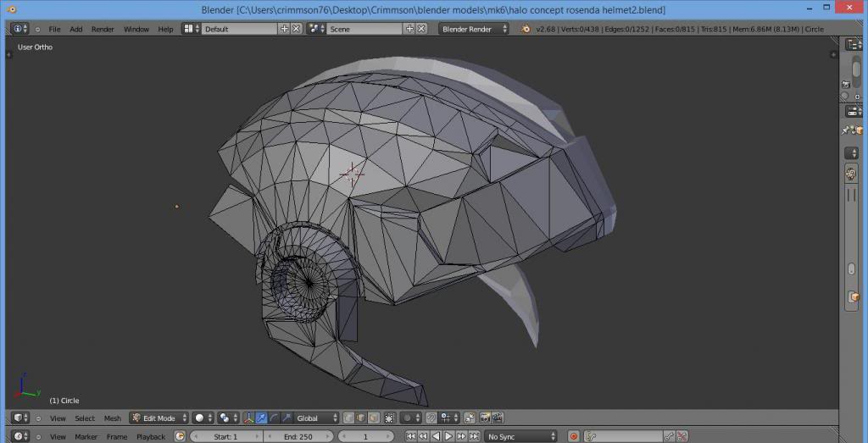Insert keyframe with the key icon
This screenshot has width=868, height=443.
coord(670,436)
